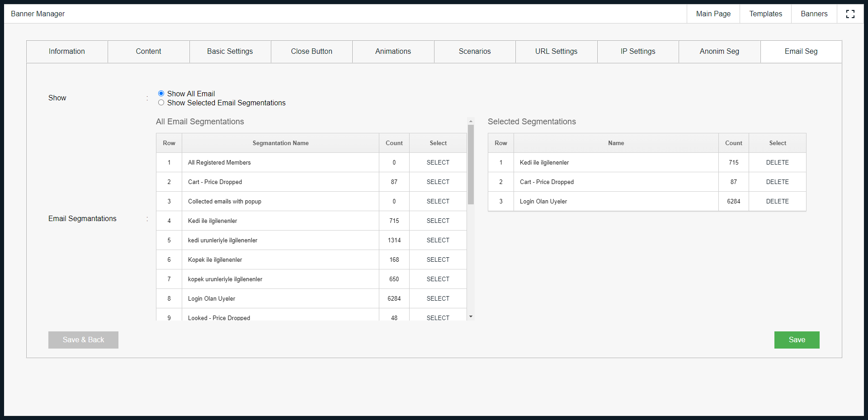868x420 pixels.
Task: Switch to Scenarios tab
Action: 475,52
